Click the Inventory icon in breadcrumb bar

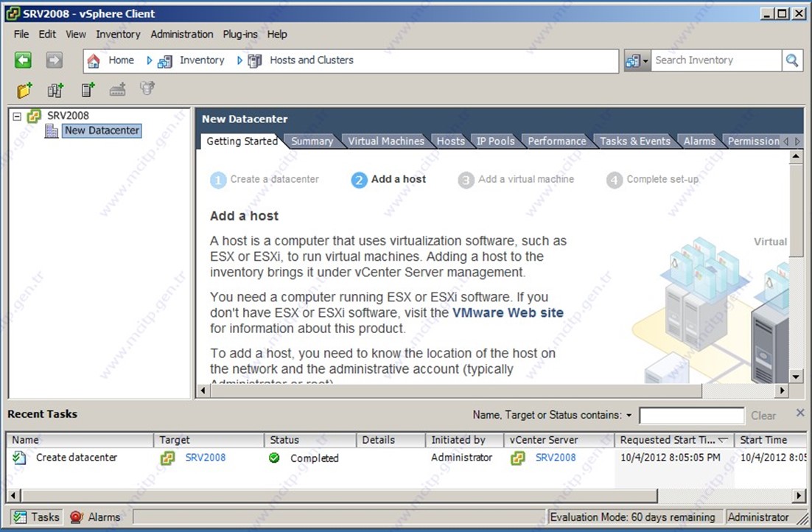pos(164,61)
